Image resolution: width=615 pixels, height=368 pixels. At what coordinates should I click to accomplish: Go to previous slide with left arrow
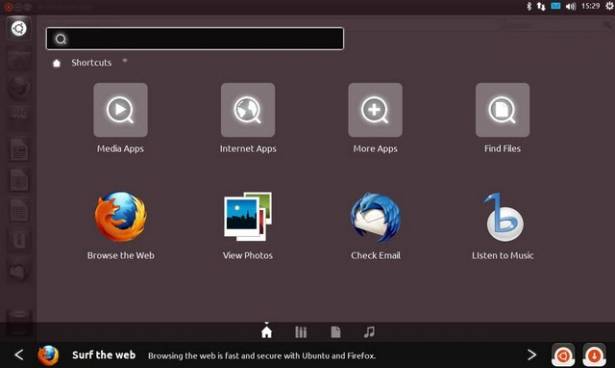(x=19, y=355)
